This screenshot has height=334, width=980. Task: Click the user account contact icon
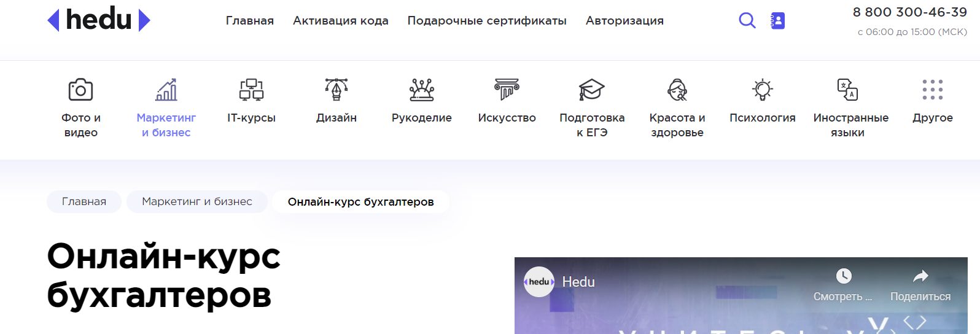(x=777, y=21)
